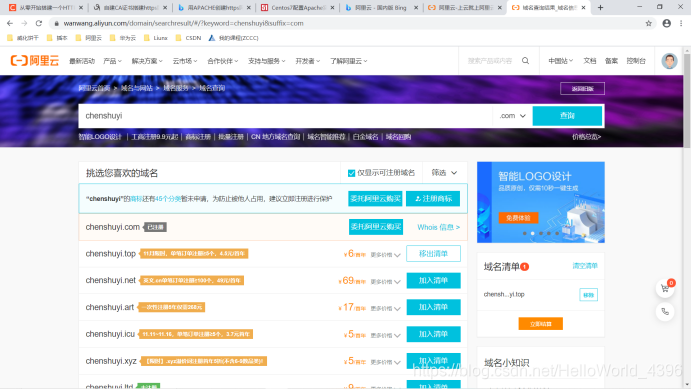This screenshot has width=692, height=389.
Task: Click the 智能LOGO设计 banner image
Action: pos(541,202)
